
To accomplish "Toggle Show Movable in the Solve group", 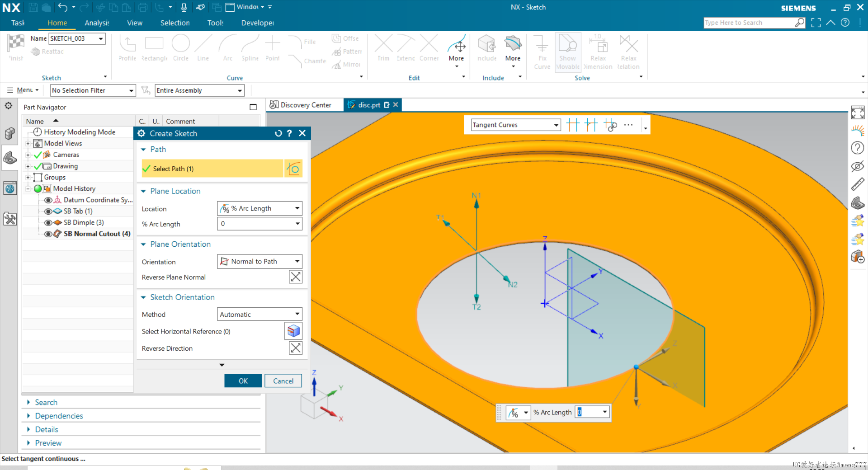I will tap(568, 52).
